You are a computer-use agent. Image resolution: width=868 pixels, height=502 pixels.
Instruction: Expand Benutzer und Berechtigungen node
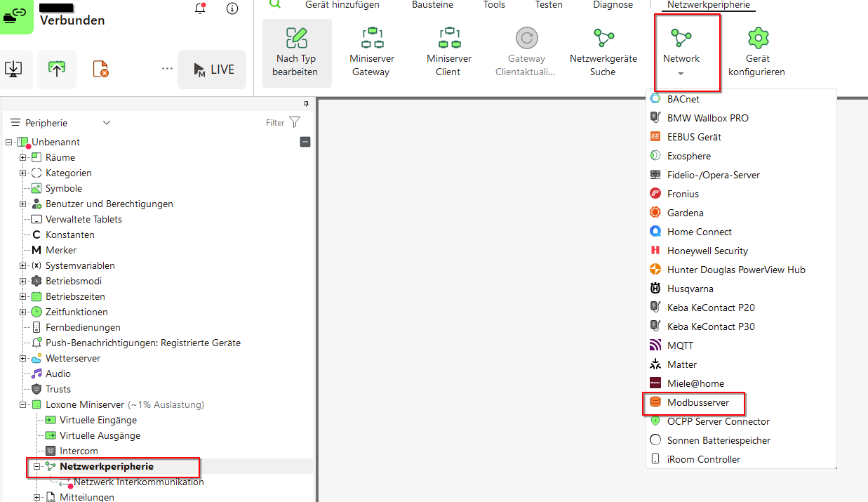pyautogui.click(x=23, y=204)
